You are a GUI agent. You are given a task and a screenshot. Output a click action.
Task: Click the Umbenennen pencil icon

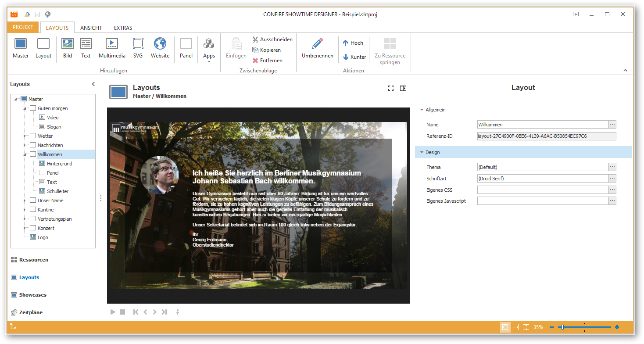point(317,44)
